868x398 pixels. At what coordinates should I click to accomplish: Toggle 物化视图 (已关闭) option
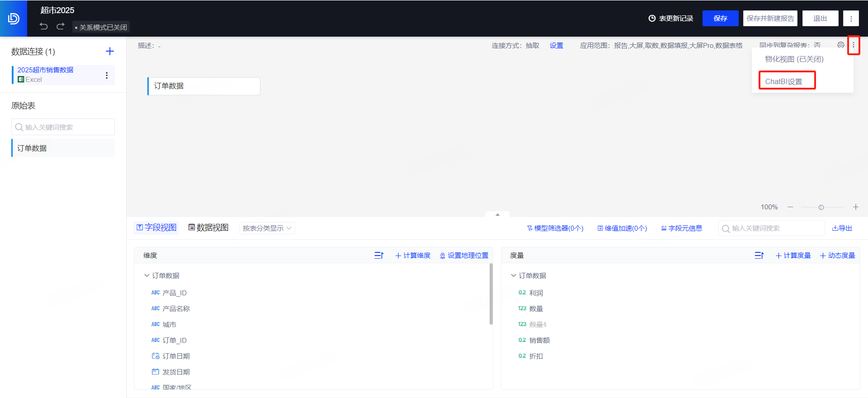pos(794,59)
